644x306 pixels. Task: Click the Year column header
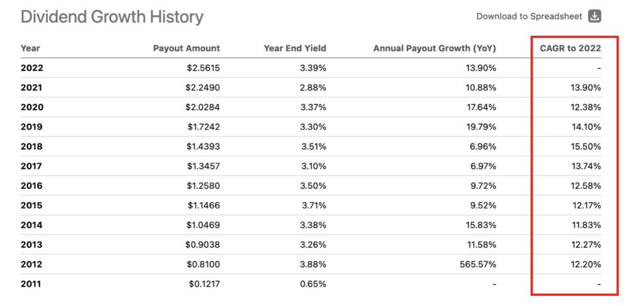click(x=30, y=48)
